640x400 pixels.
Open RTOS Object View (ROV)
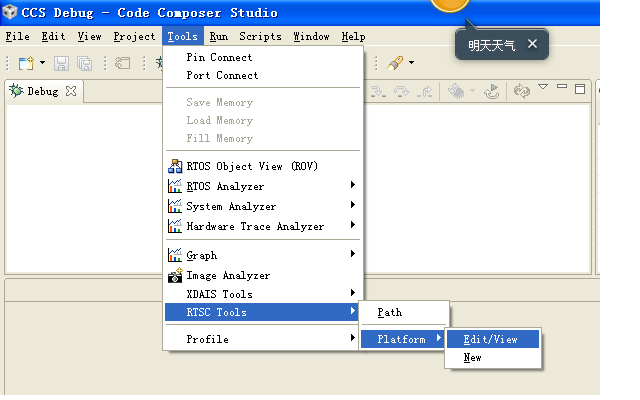pos(263,167)
